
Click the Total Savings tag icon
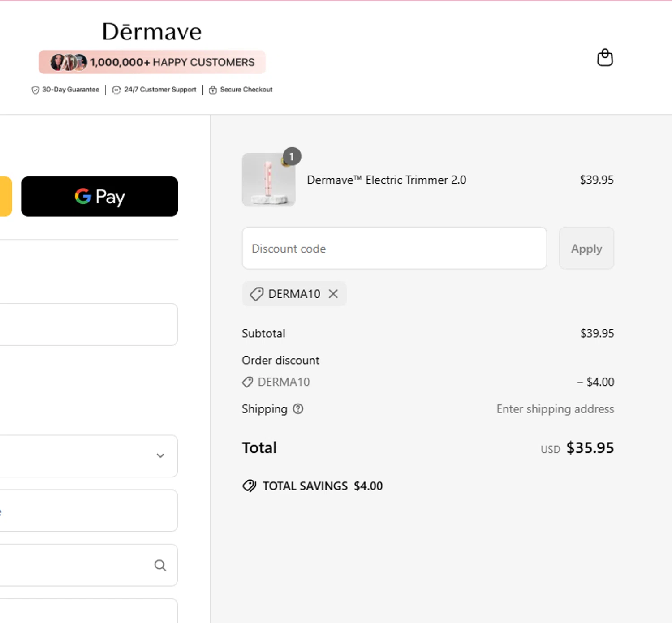pos(250,486)
